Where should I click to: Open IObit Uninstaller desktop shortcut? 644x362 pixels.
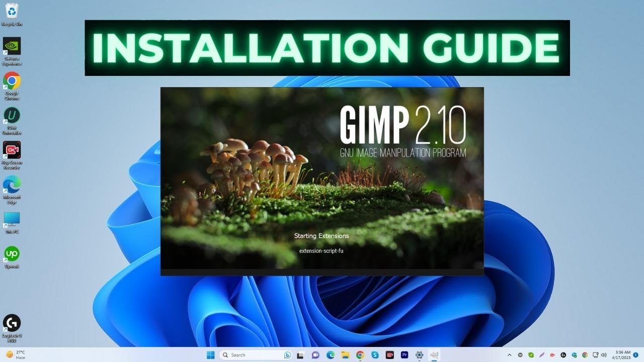12,121
